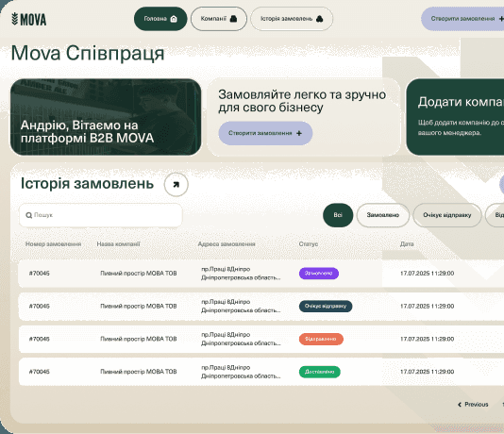Open the Додати компанію dark green card
The image size is (504, 434).
tap(455, 117)
